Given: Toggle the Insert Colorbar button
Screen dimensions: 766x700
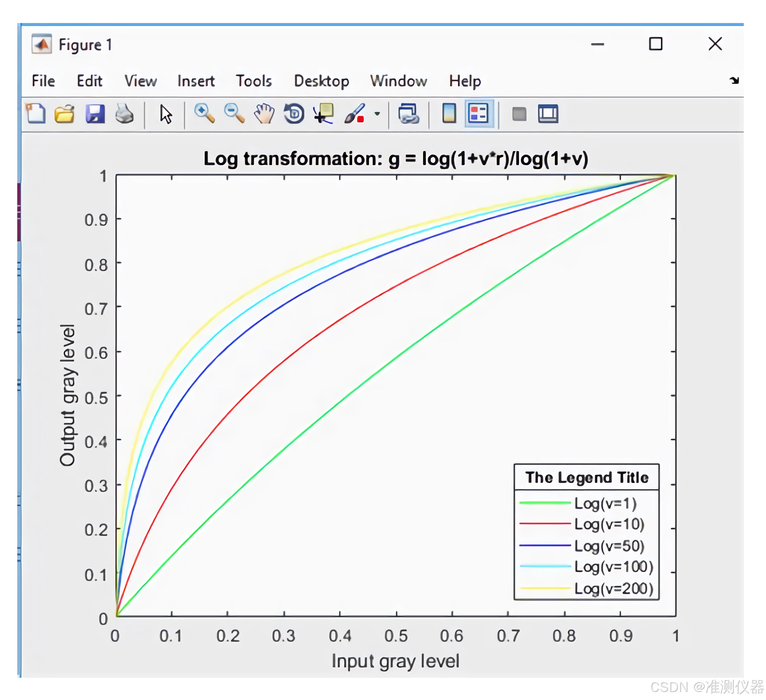Looking at the screenshot, I should pyautogui.click(x=449, y=113).
